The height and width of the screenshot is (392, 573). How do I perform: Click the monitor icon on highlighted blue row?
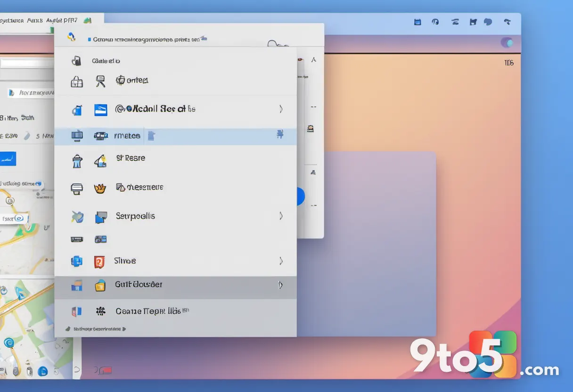pyautogui.click(x=77, y=136)
